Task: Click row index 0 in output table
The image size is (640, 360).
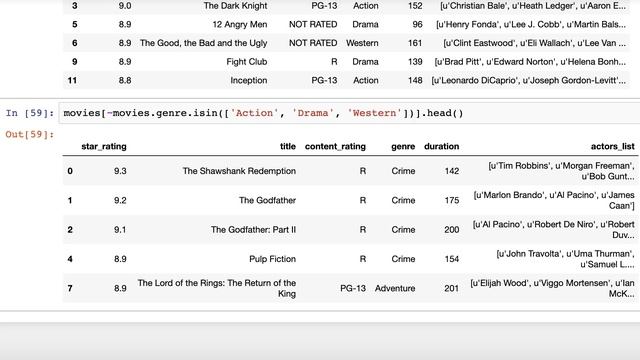Action: point(70,171)
